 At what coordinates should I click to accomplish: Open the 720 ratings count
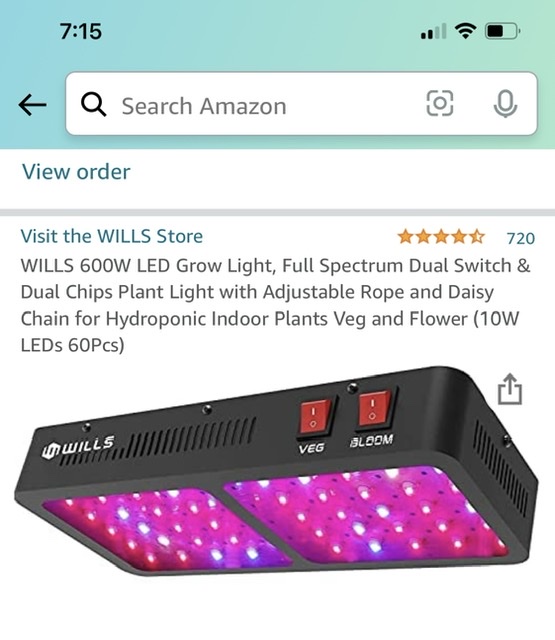point(520,238)
